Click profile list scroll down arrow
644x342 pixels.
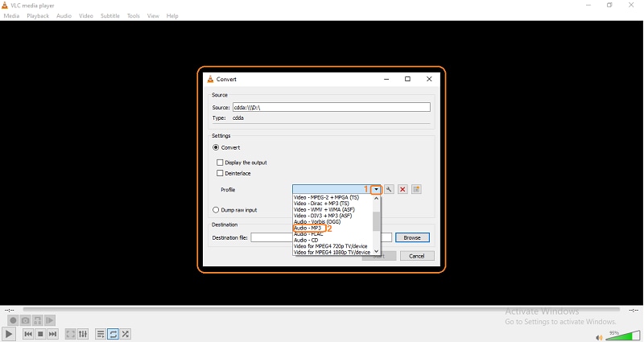pyautogui.click(x=376, y=252)
